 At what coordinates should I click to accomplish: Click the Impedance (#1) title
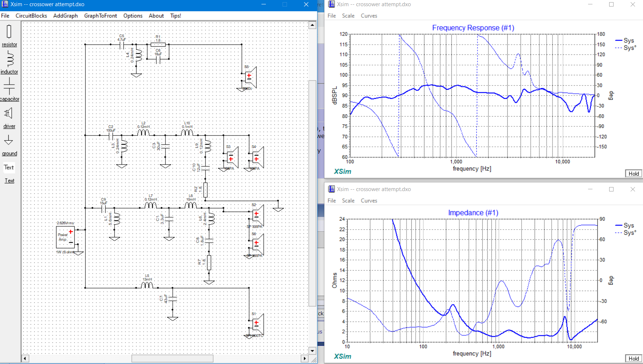click(x=473, y=213)
